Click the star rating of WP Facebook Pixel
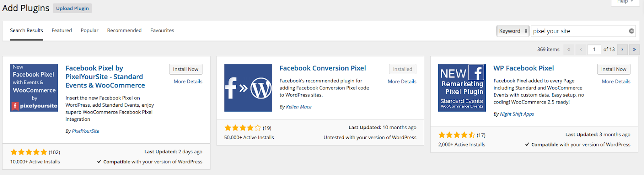Screen dimensions: 644x175 [456, 135]
